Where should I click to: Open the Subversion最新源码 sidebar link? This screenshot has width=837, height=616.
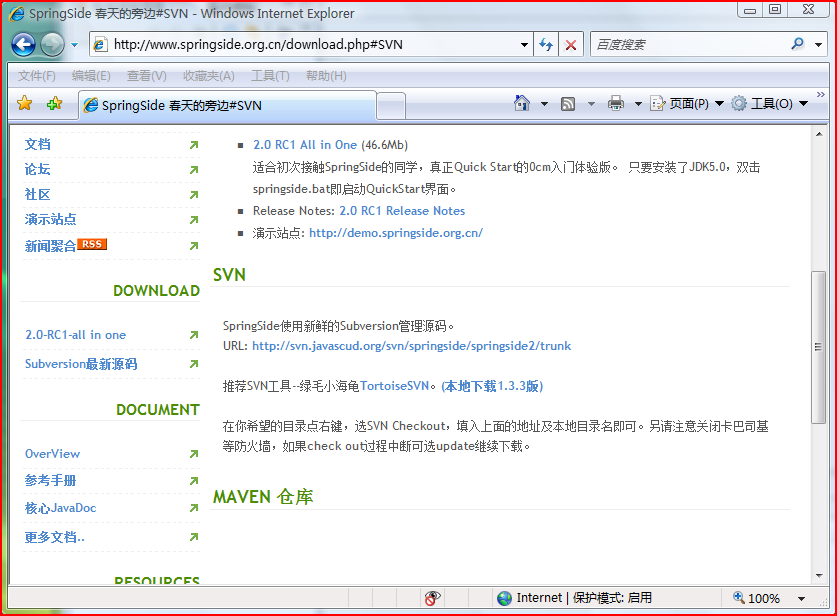point(81,364)
